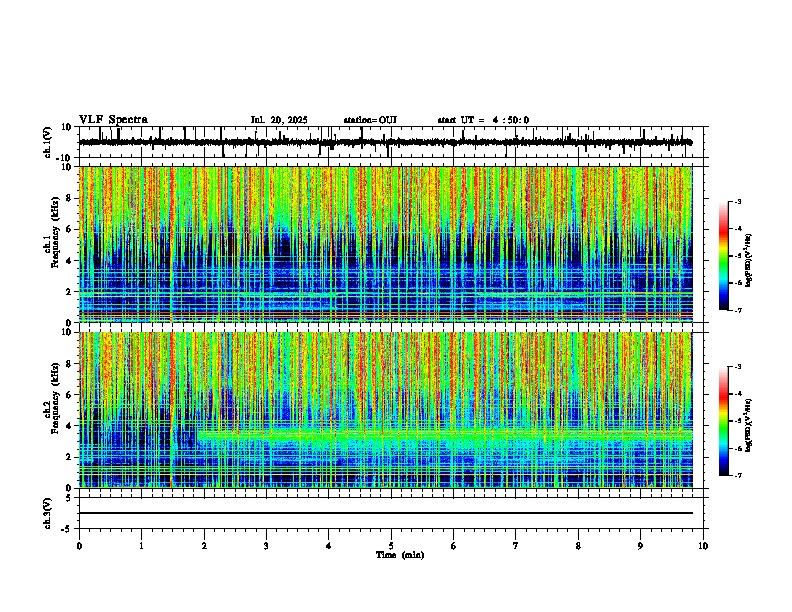Select the ch.1 colorbar 'log(PSD)' label
Screen dimensions: 792x612
pos(749,260)
